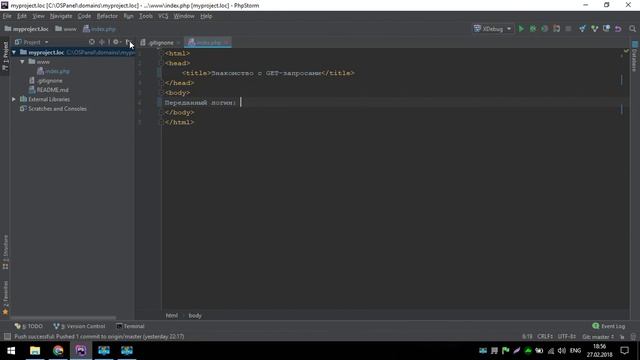Open the Help menu

tap(206, 16)
